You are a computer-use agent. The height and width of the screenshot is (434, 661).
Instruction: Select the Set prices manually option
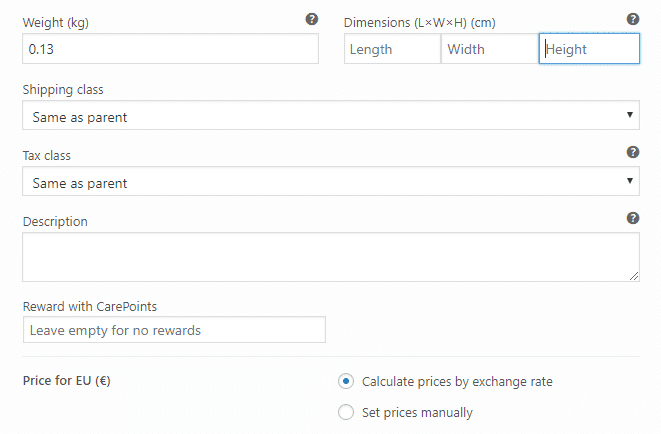coord(346,412)
